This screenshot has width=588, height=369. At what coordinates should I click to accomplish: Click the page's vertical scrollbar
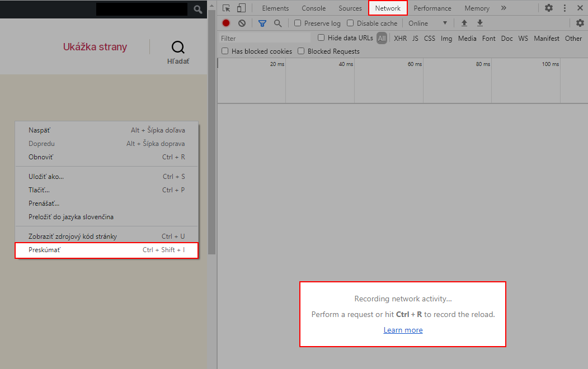pyautogui.click(x=212, y=131)
